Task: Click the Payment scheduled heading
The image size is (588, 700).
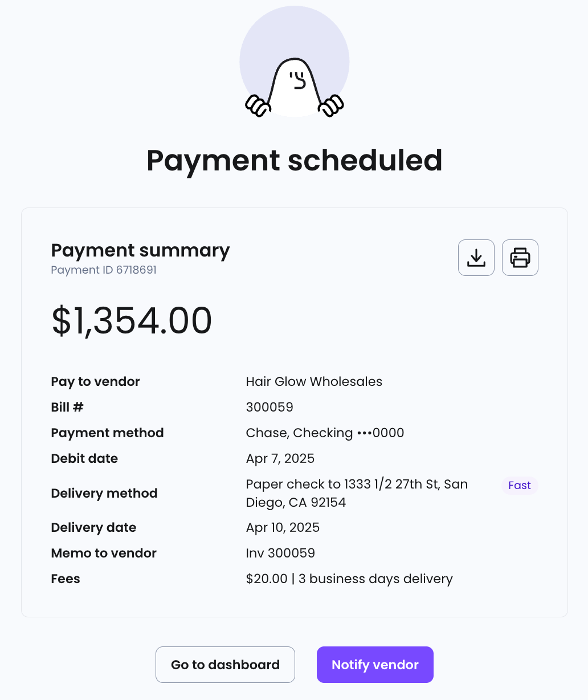Action: (x=295, y=160)
